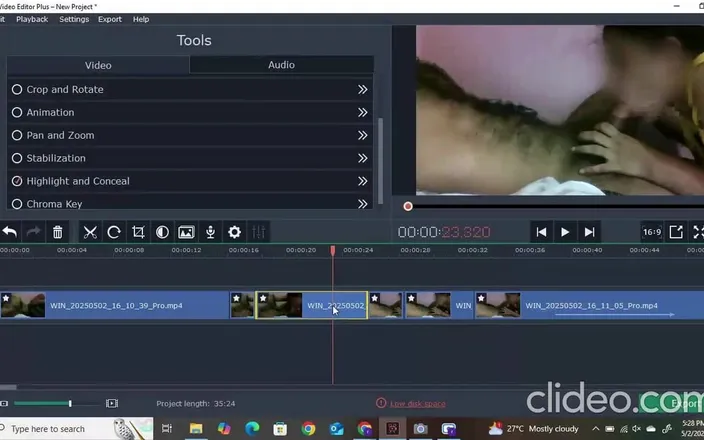Image resolution: width=704 pixels, height=440 pixels.
Task: Click the 00:00:23.320 timecode display
Action: coord(444,232)
